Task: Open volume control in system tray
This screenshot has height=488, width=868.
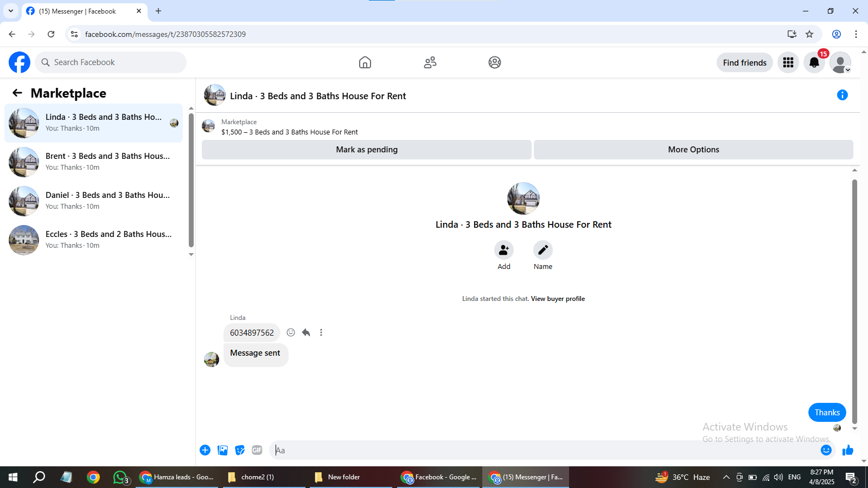Action: point(778,477)
